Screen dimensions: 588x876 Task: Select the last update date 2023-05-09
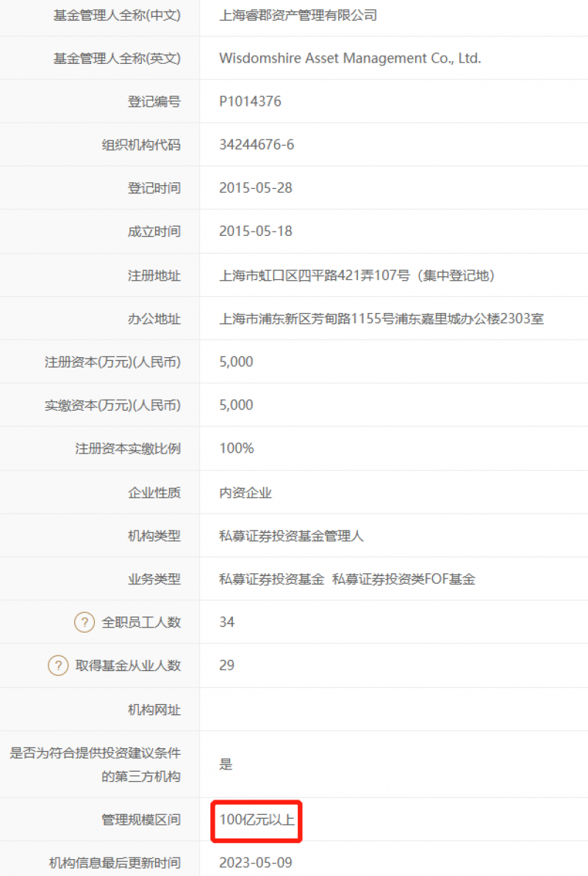click(x=256, y=864)
